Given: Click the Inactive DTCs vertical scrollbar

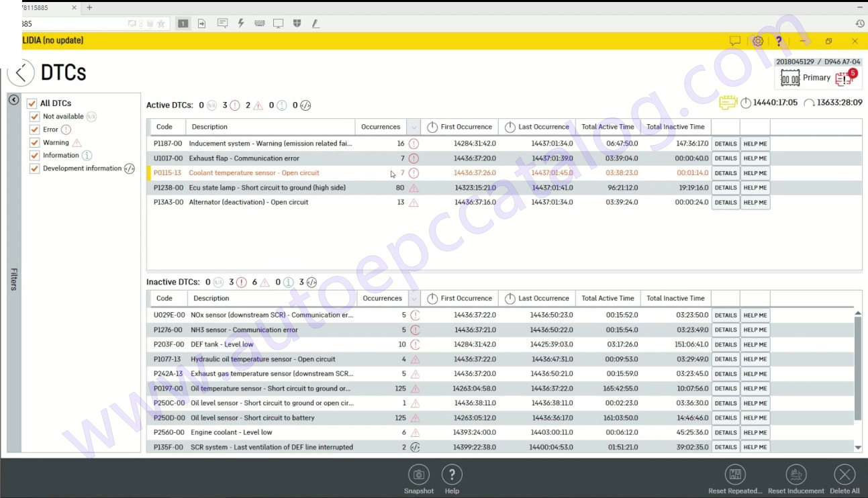Looking at the screenshot, I should coord(858,369).
